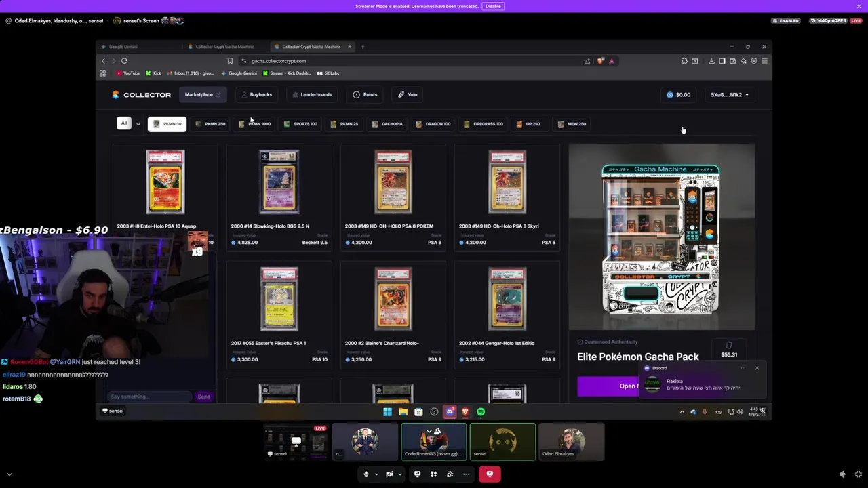
Task: Expand the chevron next to All filter
Action: pyautogui.click(x=138, y=124)
